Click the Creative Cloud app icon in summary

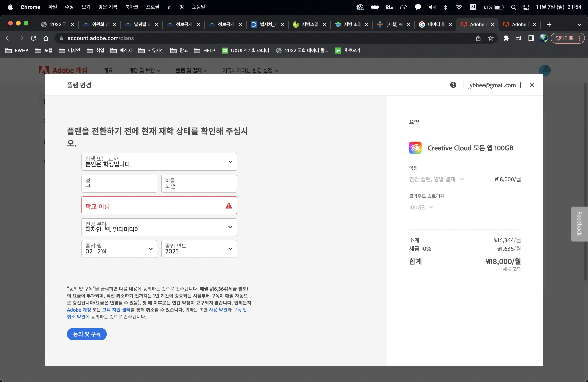415,147
